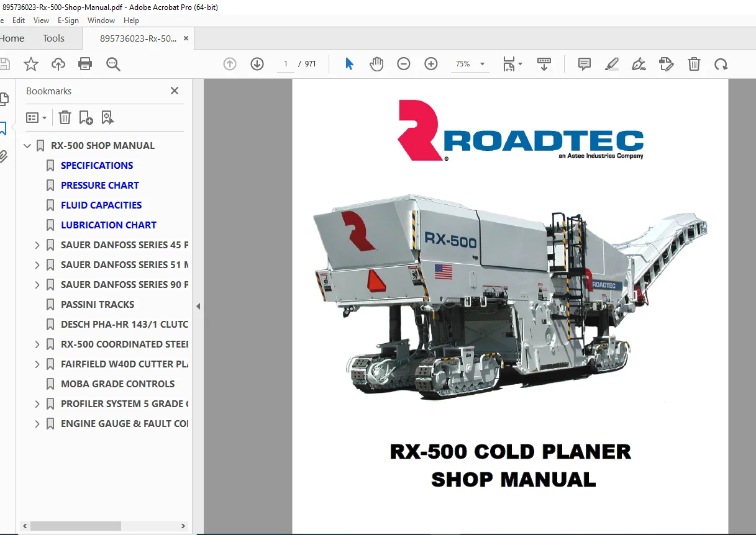756x535 pixels.
Task: Open page thumbnails panel icon
Action: (4, 99)
